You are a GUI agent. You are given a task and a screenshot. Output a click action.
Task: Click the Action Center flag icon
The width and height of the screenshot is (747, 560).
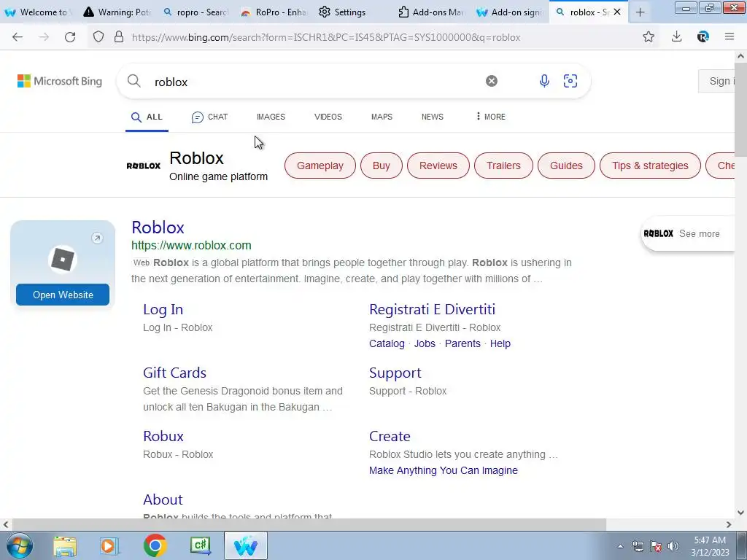(x=656, y=546)
